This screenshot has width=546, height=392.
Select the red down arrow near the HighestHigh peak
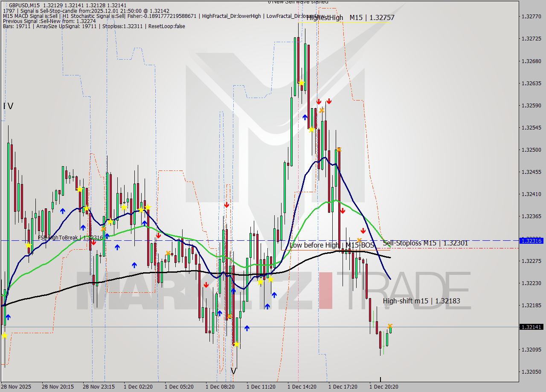point(319,101)
